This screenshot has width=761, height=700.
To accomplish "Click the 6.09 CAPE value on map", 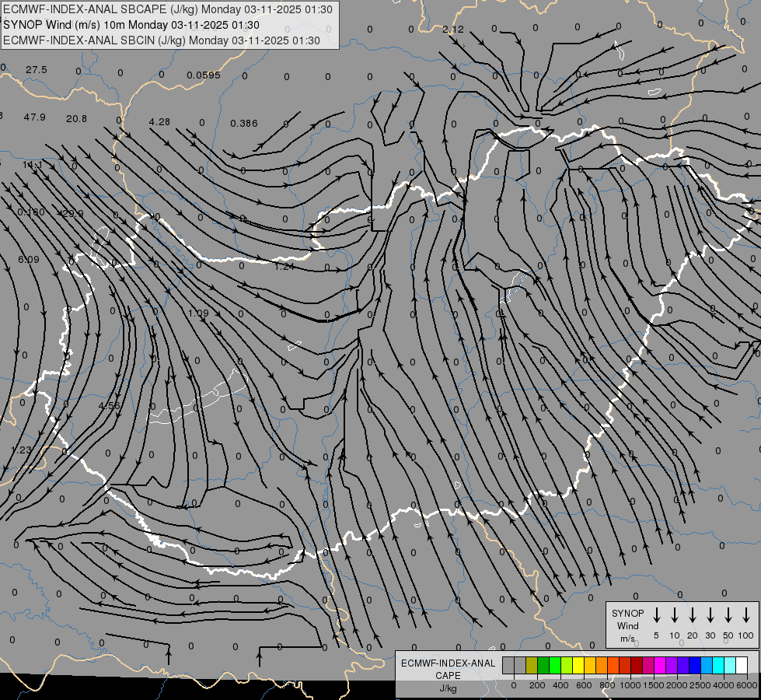I will coord(29,260).
